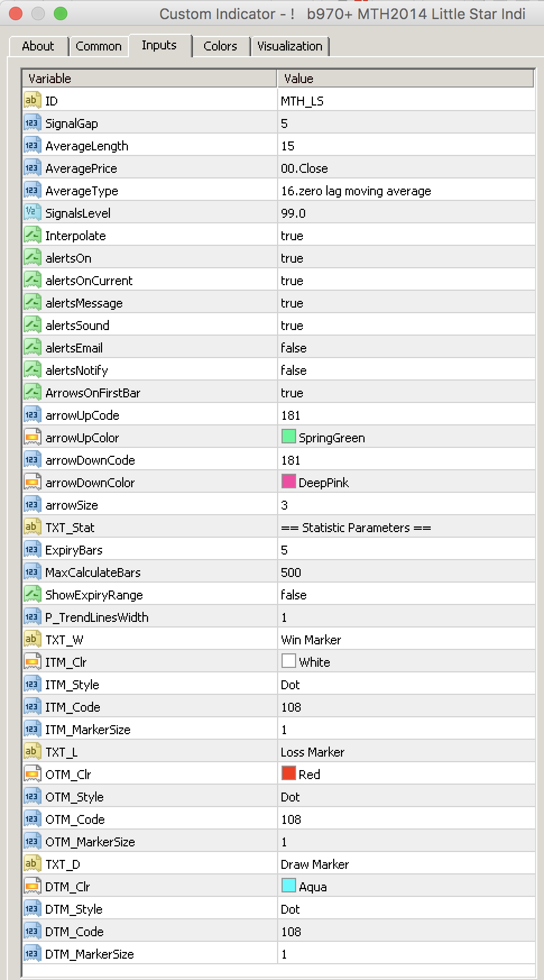Switch to the Colors tab

pos(220,46)
